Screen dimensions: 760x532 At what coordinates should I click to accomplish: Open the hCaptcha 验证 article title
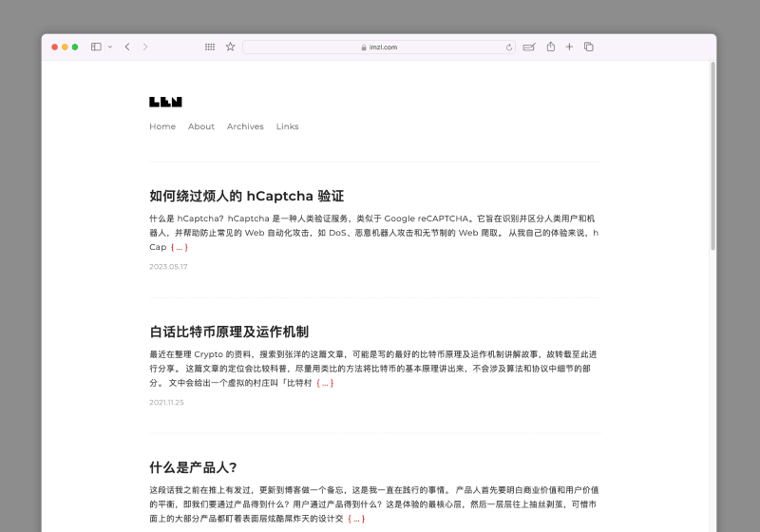click(x=247, y=196)
